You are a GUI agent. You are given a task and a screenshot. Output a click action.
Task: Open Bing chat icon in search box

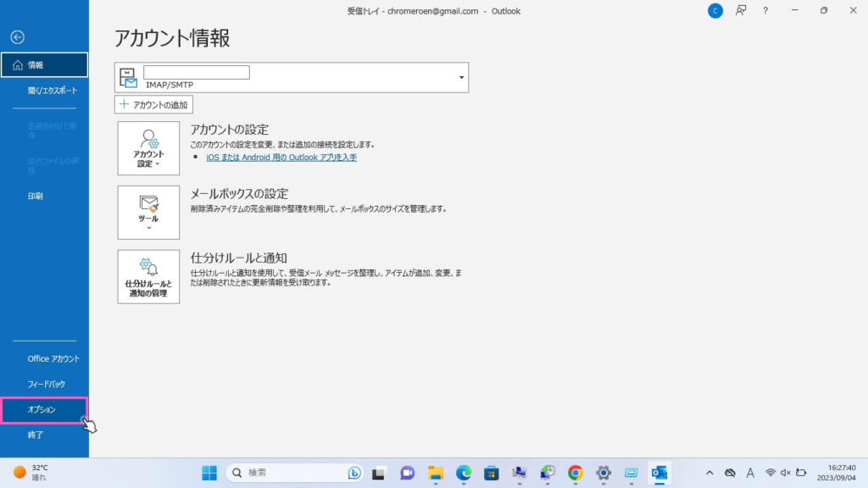click(354, 473)
